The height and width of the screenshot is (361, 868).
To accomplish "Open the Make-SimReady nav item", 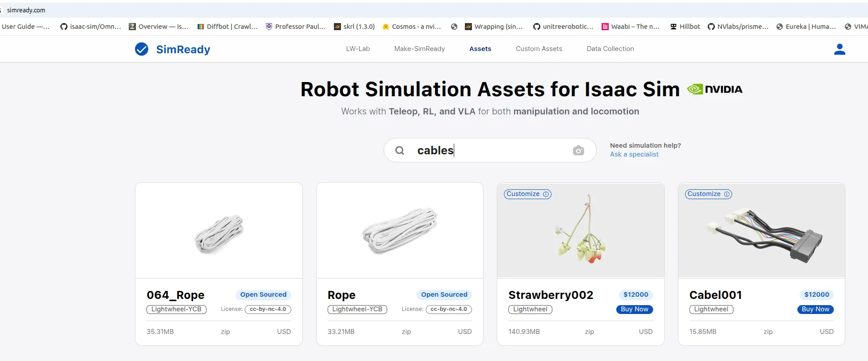I will [x=419, y=49].
